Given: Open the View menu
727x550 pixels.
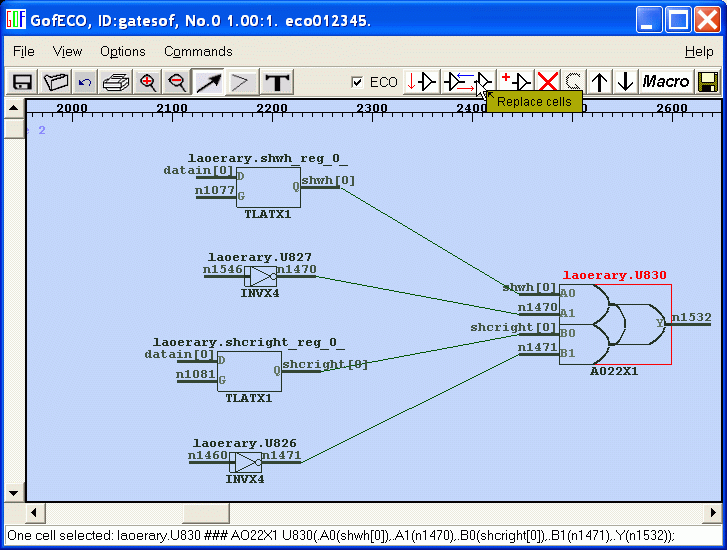Looking at the screenshot, I should [67, 51].
